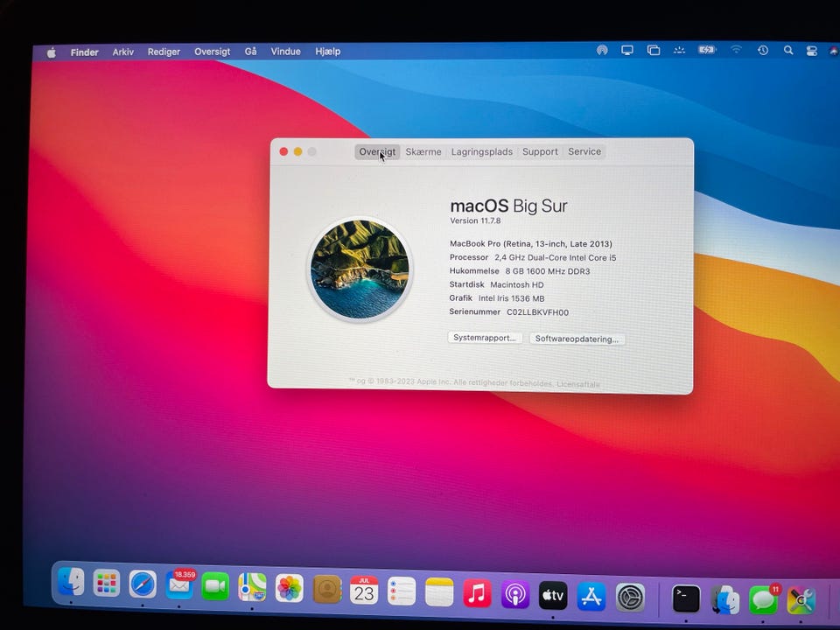840x630 pixels.
Task: Open System Preferences gear in Dock
Action: pos(630,598)
